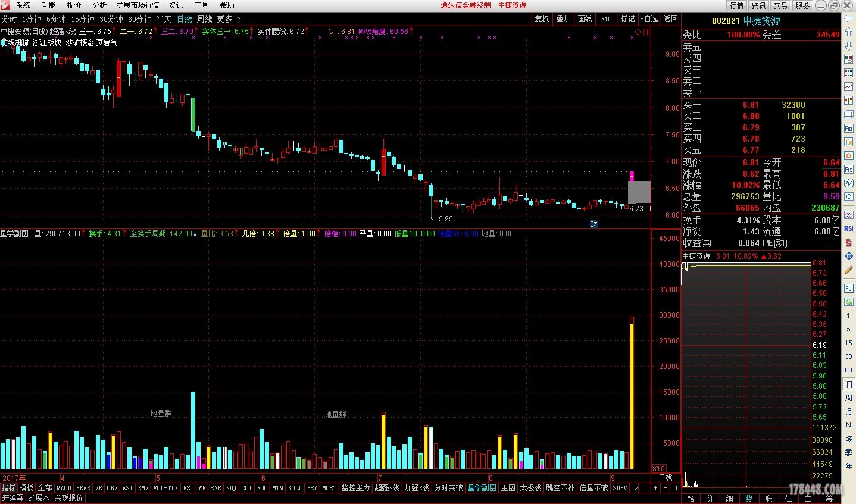This screenshot has height=504, width=856.
Task: Expand more indicator tabs with > arrow
Action: [636, 488]
